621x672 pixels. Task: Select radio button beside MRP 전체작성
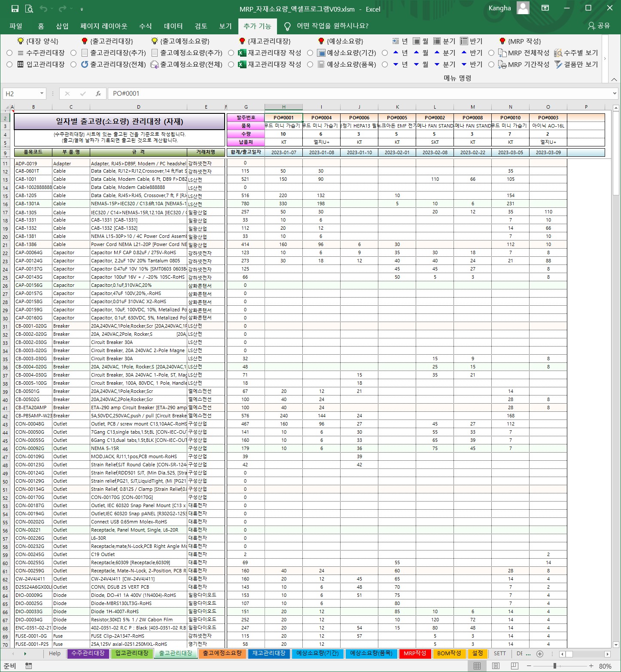(491, 53)
